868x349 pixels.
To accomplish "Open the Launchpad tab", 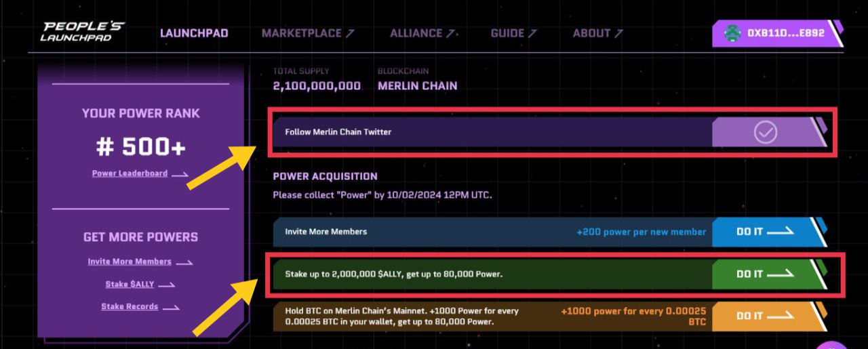I will [x=194, y=33].
